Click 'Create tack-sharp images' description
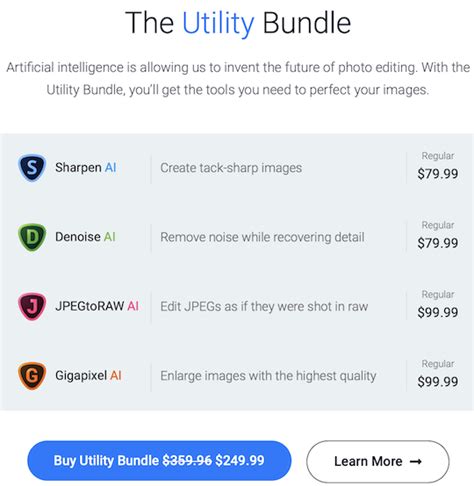The height and width of the screenshot is (486, 474). 231,168
